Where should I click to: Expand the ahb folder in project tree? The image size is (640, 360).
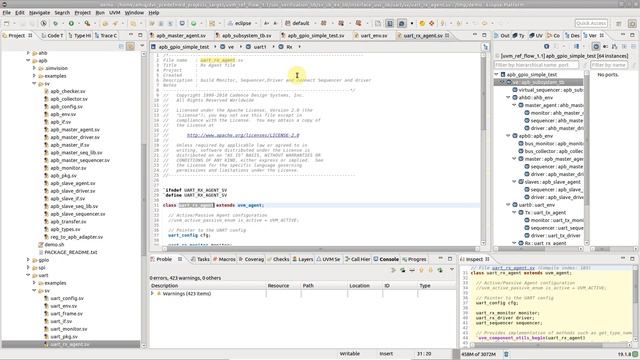[x=28, y=53]
